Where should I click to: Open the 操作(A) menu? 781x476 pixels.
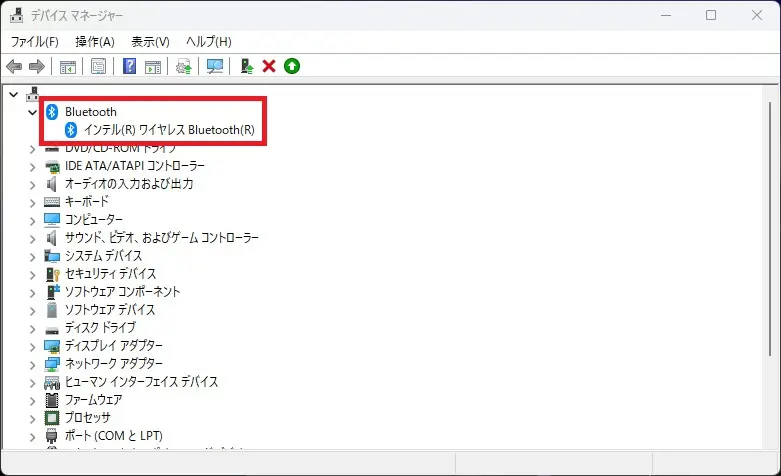[x=95, y=42]
